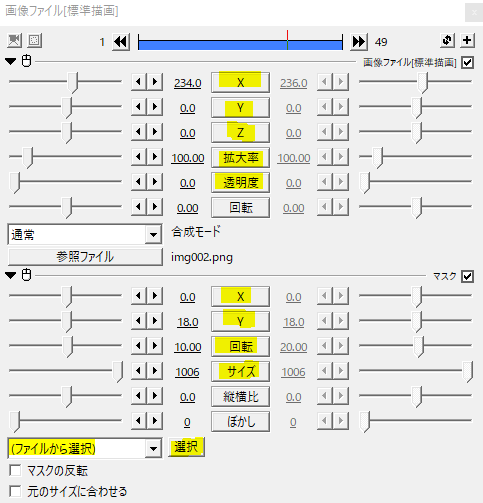Enable the マスクの反転 checkbox

point(15,471)
